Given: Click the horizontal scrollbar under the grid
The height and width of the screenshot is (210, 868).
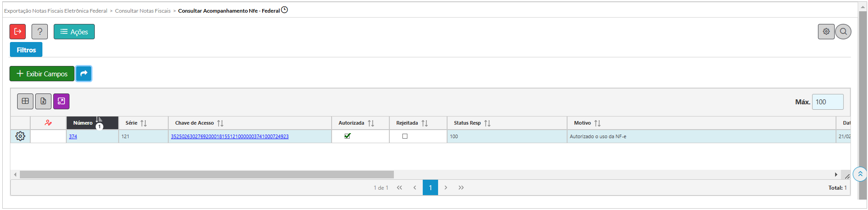Looking at the screenshot, I should pos(207,174).
